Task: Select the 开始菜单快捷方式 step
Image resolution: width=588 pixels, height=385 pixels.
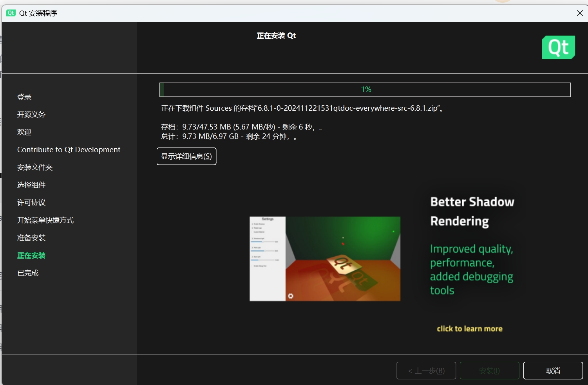Action: 45,220
